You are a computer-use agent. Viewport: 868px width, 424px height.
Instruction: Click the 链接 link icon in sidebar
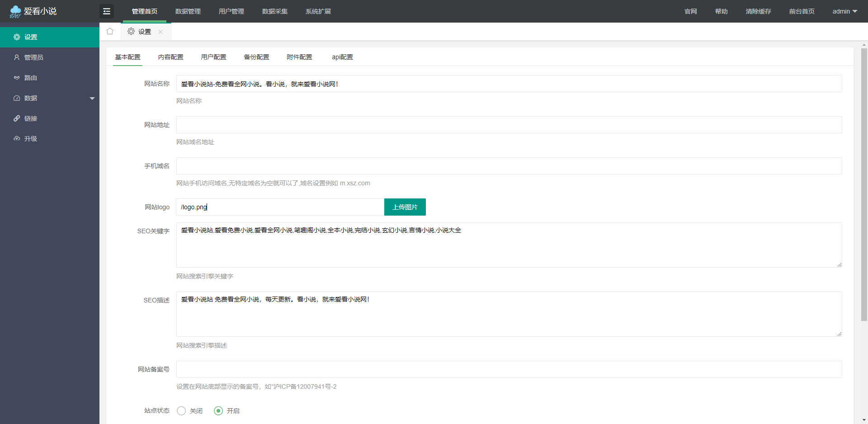point(17,118)
